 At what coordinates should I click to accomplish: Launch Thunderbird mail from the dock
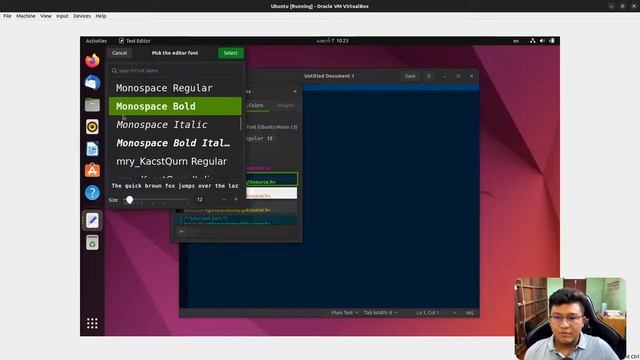92,82
